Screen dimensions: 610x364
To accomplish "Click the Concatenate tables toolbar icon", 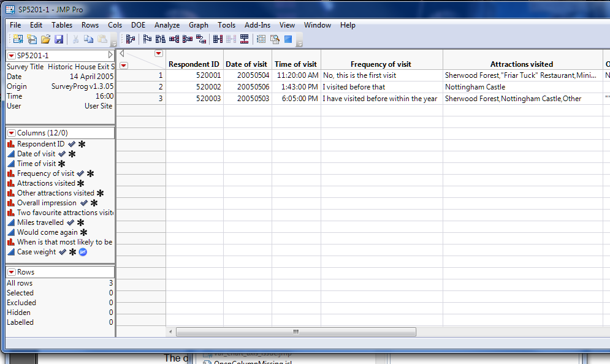I will [218, 39].
